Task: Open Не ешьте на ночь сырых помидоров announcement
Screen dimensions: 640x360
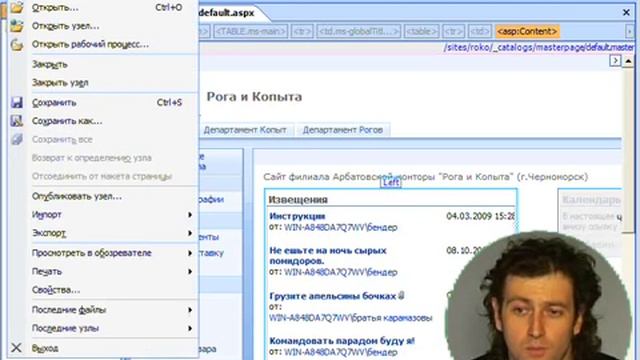Action: pos(328,256)
